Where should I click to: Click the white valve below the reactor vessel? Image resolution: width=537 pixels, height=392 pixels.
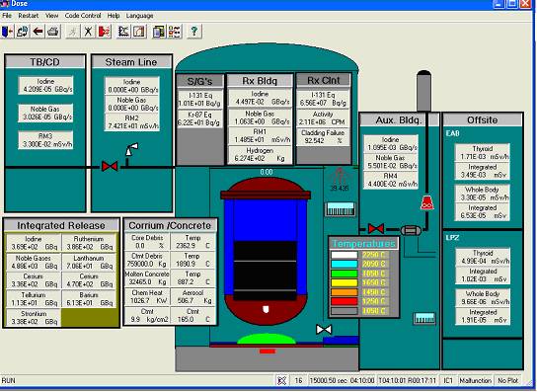(324, 330)
